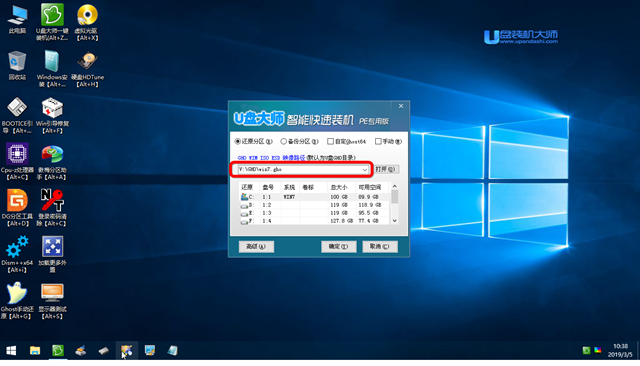Screen dimensions: 640x366
Task: Open the Ghost手动还原 desktop icon
Action: (16, 301)
